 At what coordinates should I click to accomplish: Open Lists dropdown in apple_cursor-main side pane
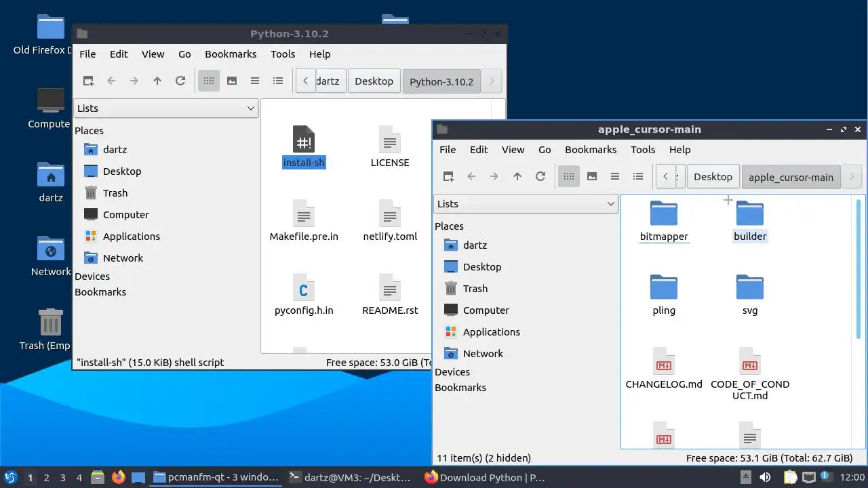526,204
